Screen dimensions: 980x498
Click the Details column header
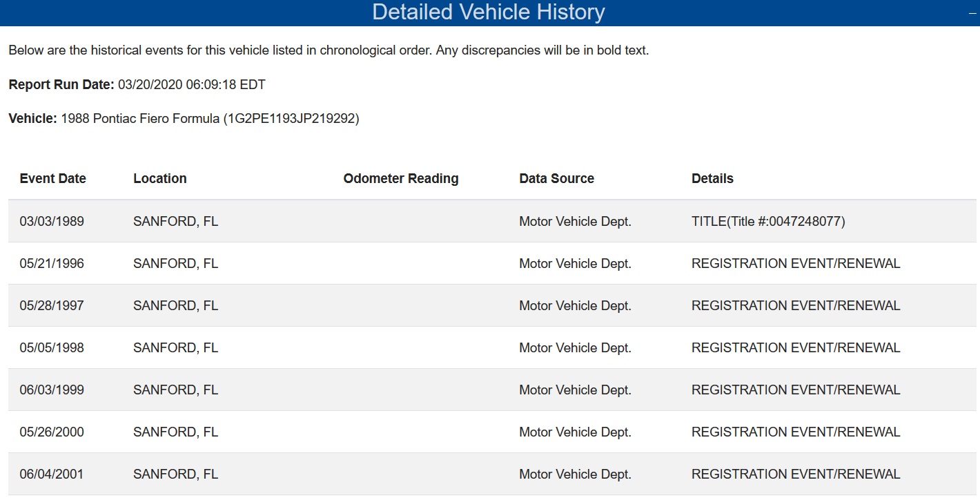point(712,178)
